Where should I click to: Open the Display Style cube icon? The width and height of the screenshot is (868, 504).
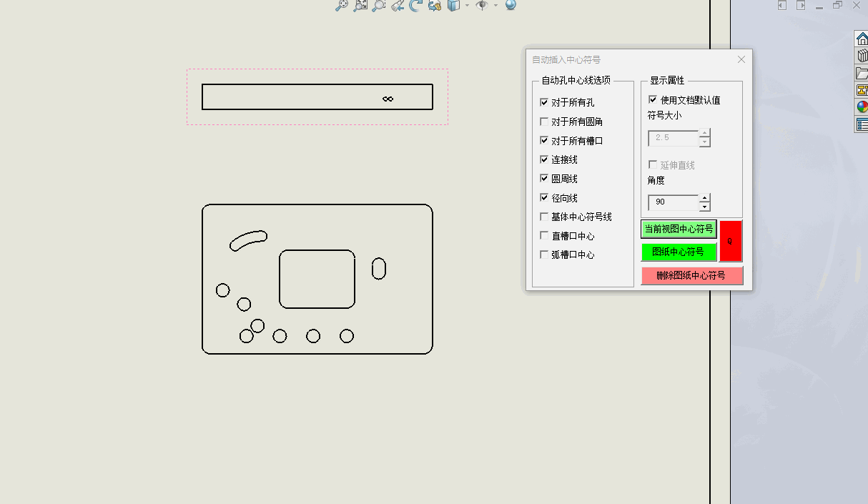tap(453, 5)
